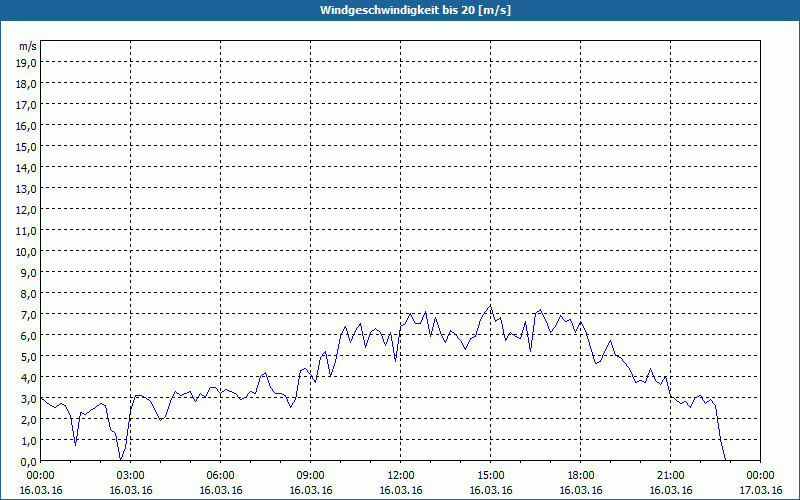This screenshot has width=800, height=500.
Task: Select the 2,0 y-axis label
Action: (x=30, y=420)
